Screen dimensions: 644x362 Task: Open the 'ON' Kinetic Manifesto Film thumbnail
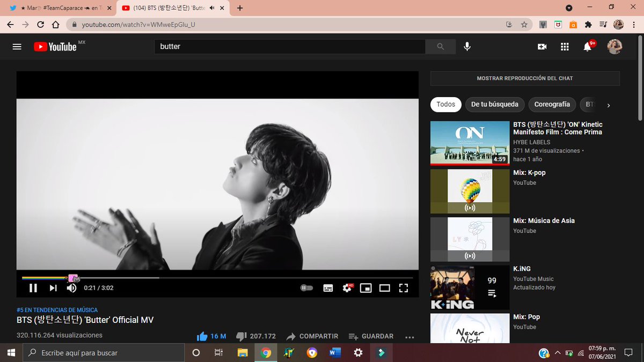pyautogui.click(x=470, y=143)
